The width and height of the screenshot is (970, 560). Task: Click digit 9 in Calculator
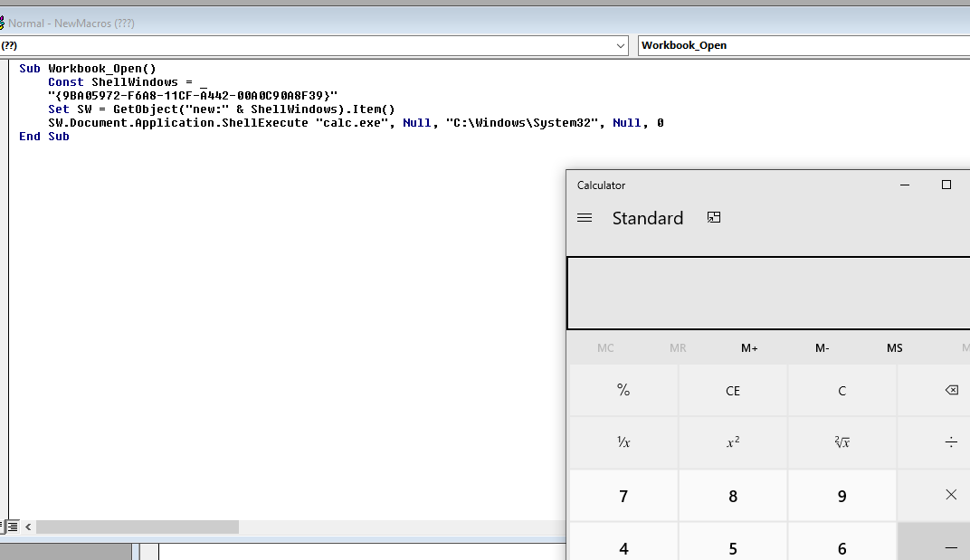[842, 496]
